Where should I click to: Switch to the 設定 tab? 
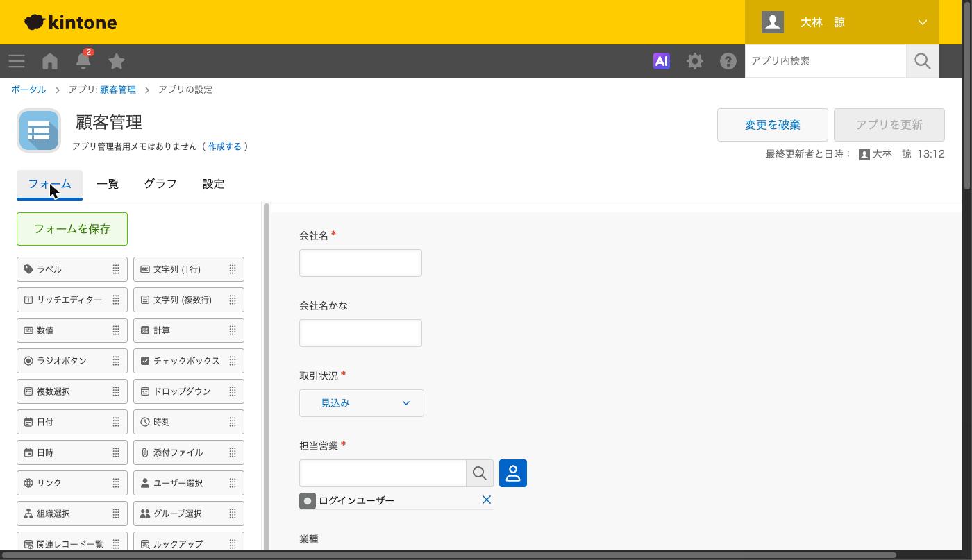click(213, 184)
